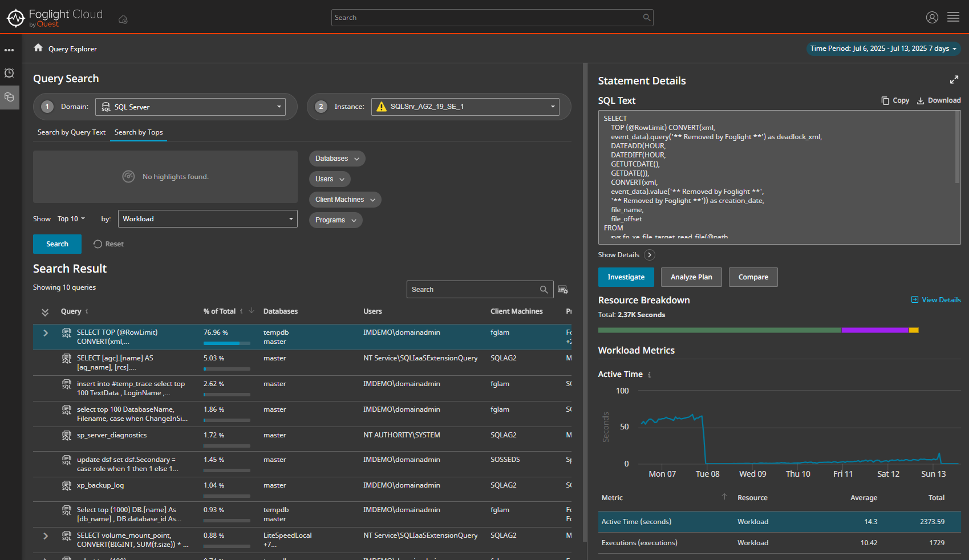
Task: Expand the SELECT volume_mount_point row
Action: (x=46, y=536)
